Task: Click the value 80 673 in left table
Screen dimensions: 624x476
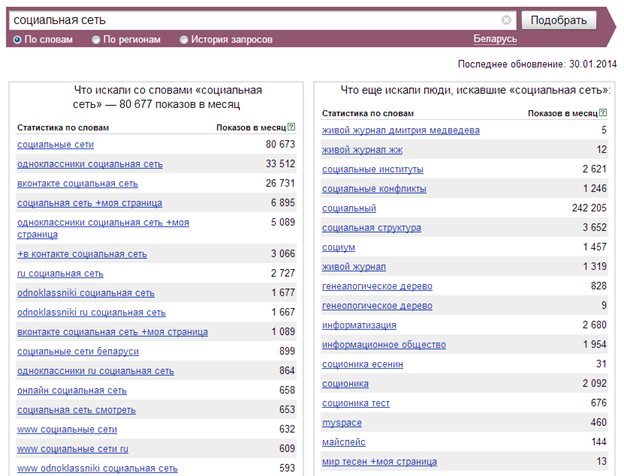Action: [x=280, y=144]
